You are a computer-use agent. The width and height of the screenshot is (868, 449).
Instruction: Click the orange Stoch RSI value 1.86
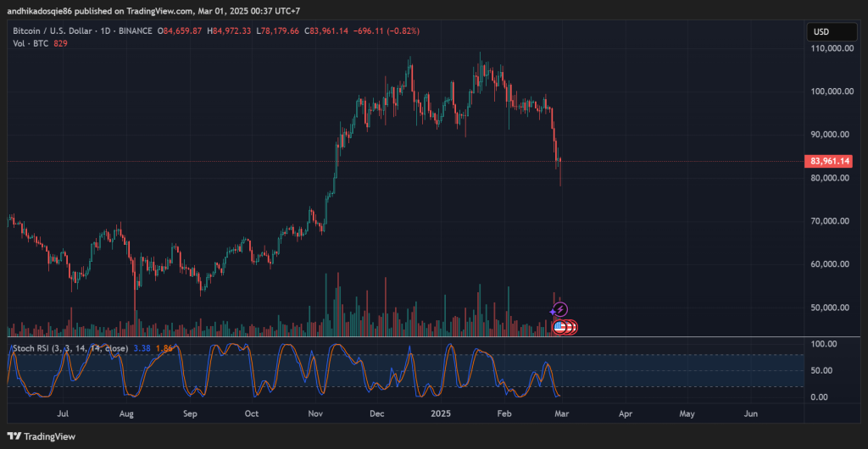pyautogui.click(x=164, y=348)
